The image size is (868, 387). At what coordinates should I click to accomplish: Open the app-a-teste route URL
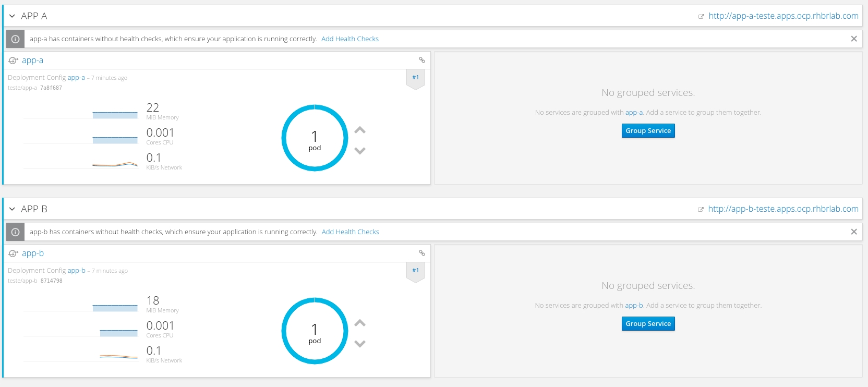(x=783, y=16)
